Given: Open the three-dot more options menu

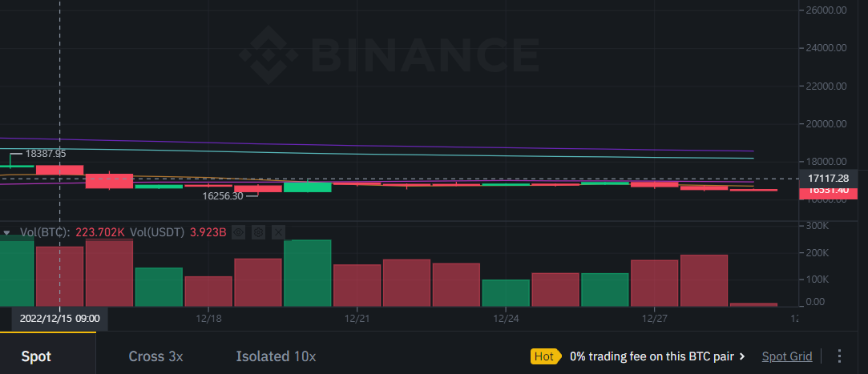Looking at the screenshot, I should coord(839,356).
